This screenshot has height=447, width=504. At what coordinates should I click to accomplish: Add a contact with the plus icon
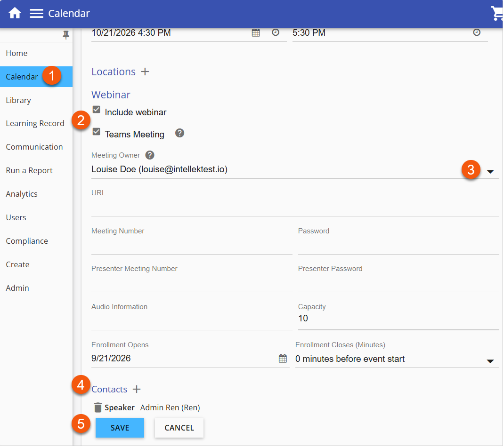[x=137, y=389]
